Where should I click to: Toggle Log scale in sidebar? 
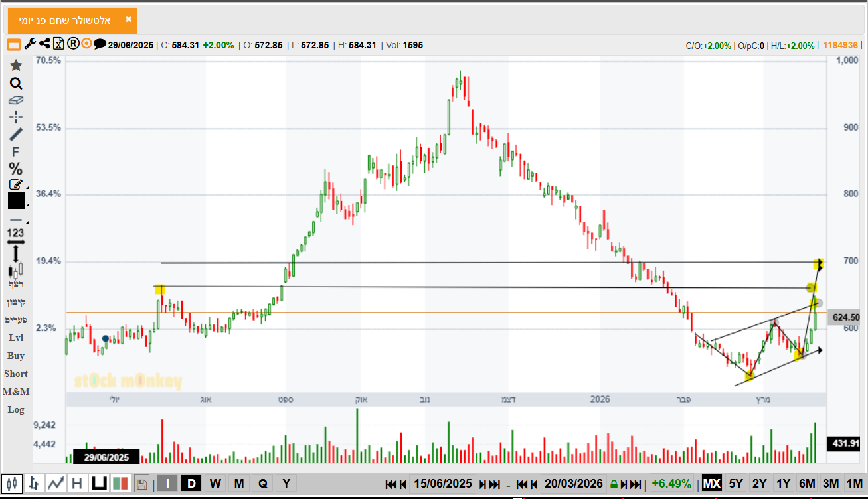pos(16,409)
